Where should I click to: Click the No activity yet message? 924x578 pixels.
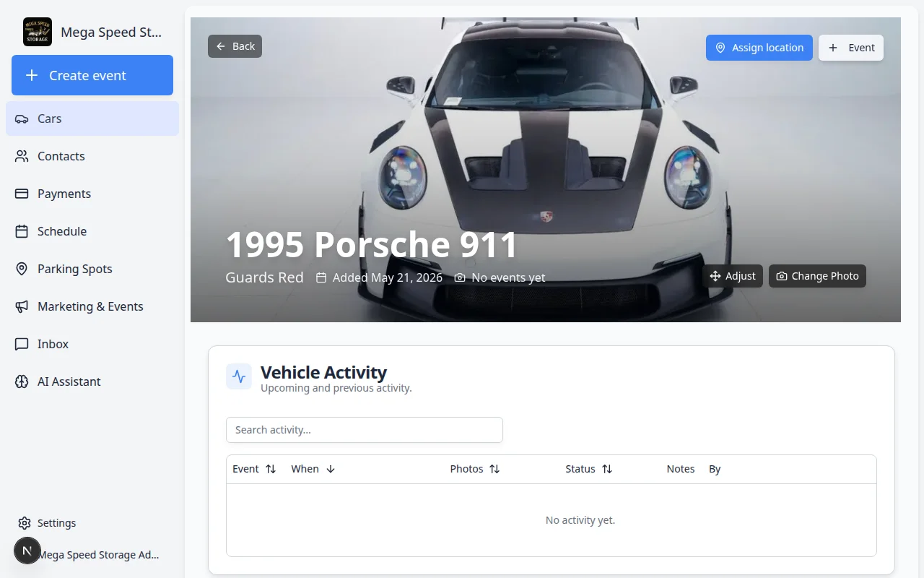coord(580,520)
